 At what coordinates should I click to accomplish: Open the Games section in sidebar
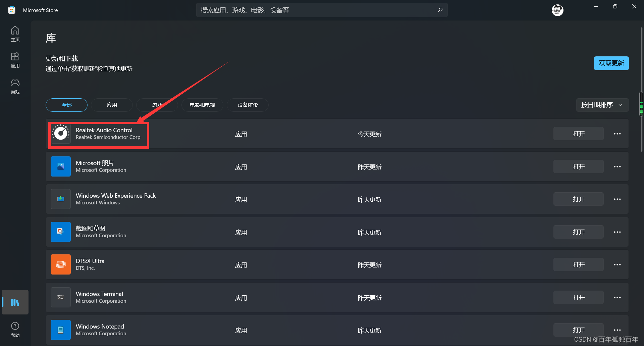tap(15, 87)
